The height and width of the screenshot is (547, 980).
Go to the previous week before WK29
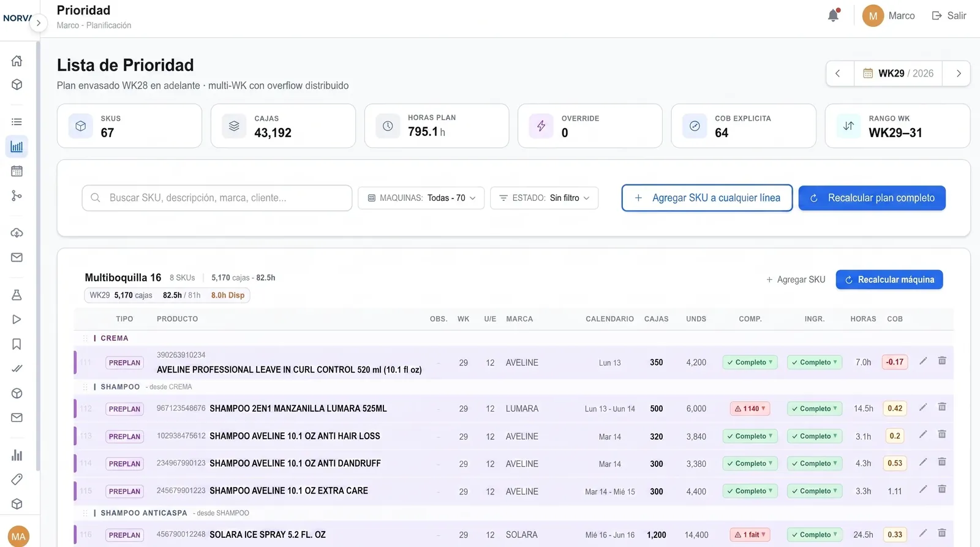click(x=838, y=74)
